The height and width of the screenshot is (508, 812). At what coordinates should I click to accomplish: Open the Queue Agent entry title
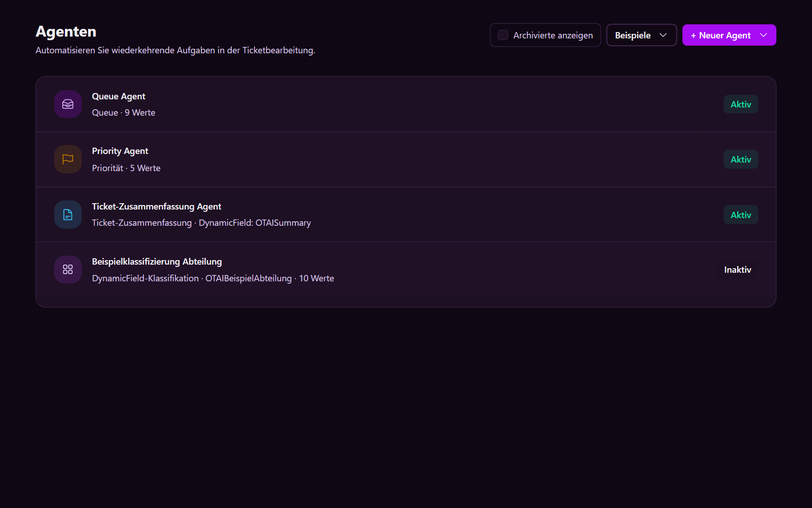coord(119,96)
